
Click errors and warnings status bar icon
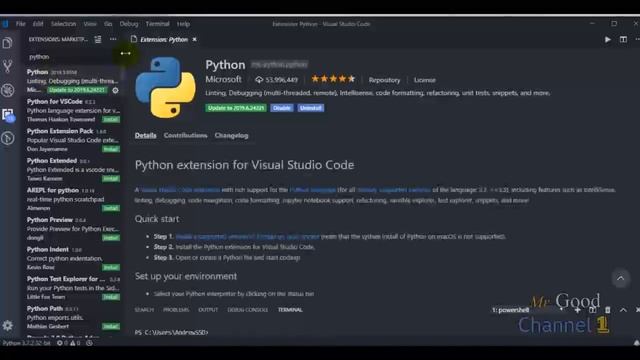69,343
